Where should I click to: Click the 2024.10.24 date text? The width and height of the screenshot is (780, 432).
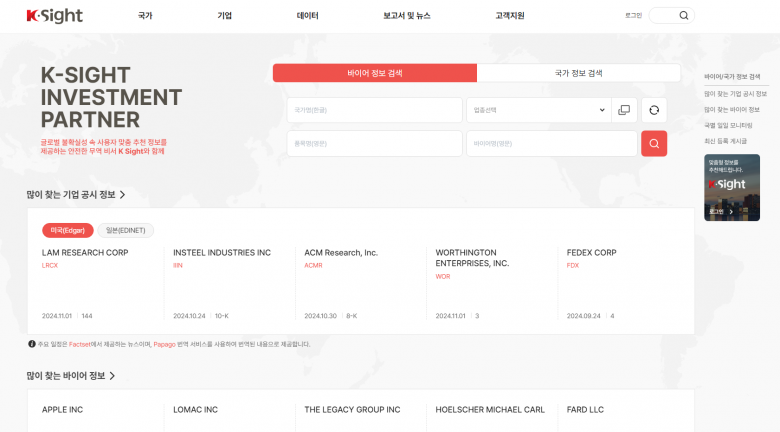[189, 316]
